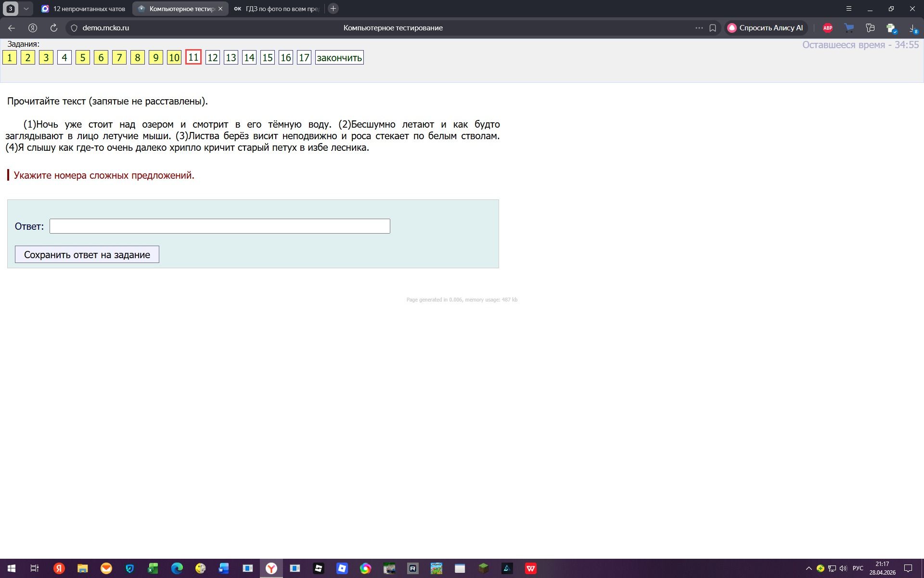Open Word from taskbar

224,568
